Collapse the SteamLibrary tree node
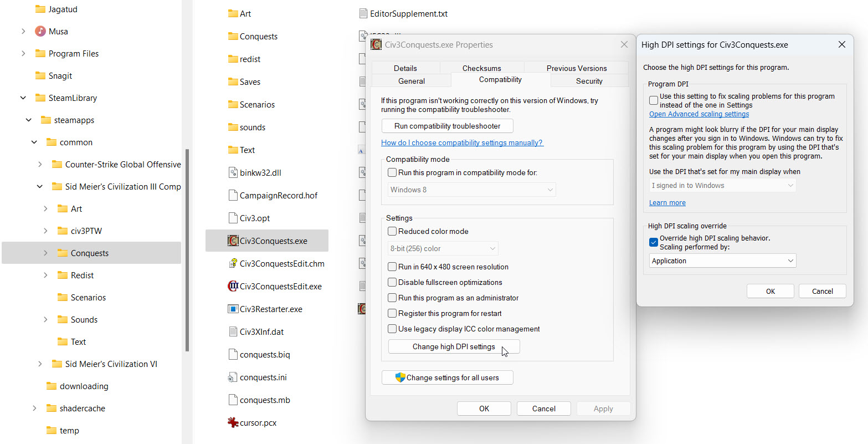This screenshot has height=444, width=868. point(23,98)
